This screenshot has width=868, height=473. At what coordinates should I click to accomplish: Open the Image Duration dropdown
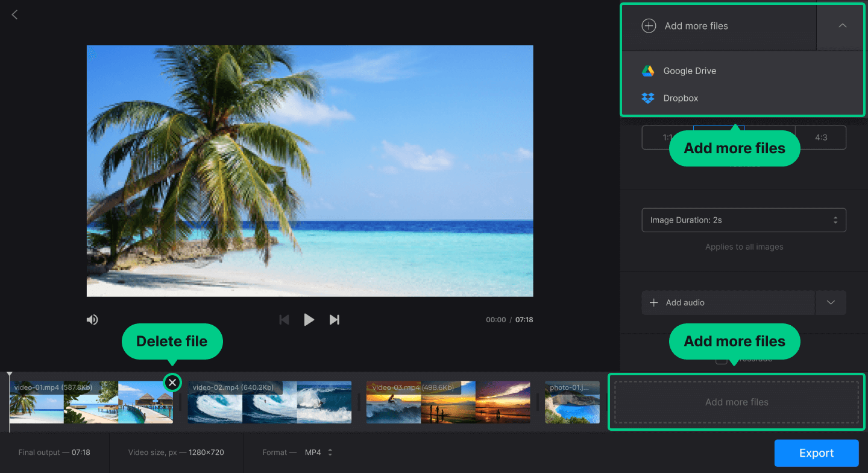(x=744, y=220)
